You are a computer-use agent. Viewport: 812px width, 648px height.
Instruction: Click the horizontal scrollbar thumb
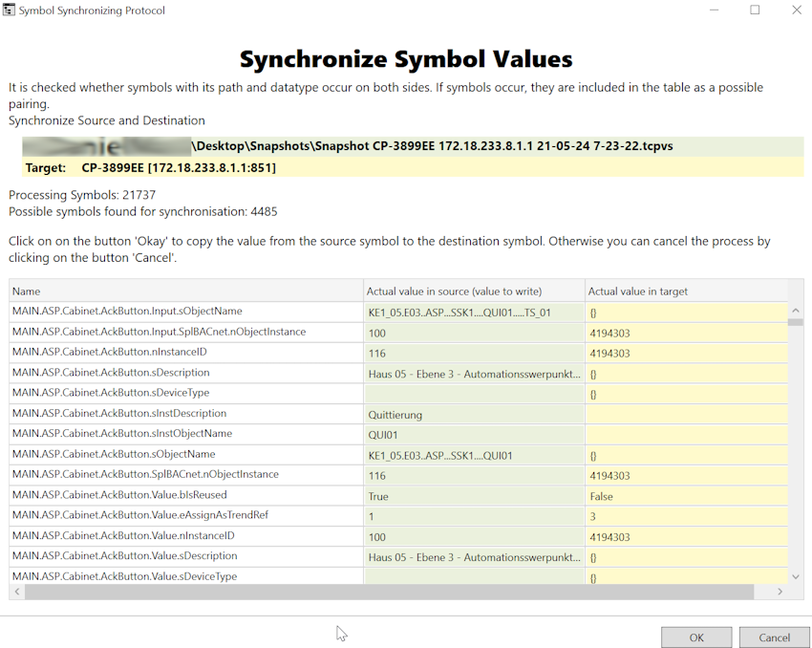pyautogui.click(x=389, y=592)
